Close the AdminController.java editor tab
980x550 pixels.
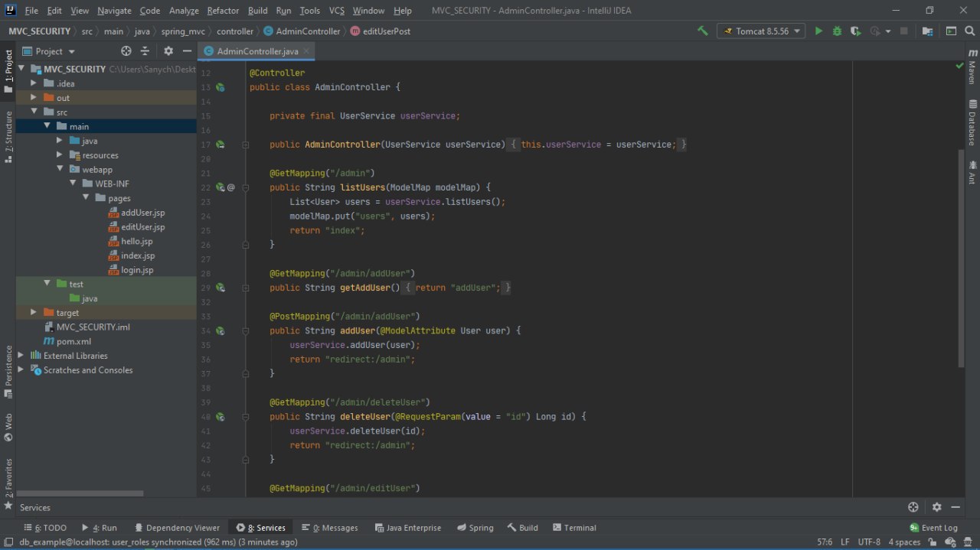pyautogui.click(x=307, y=51)
